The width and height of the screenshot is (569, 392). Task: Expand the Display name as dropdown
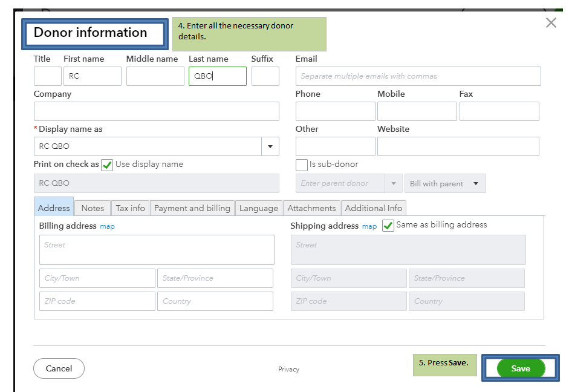pos(270,146)
